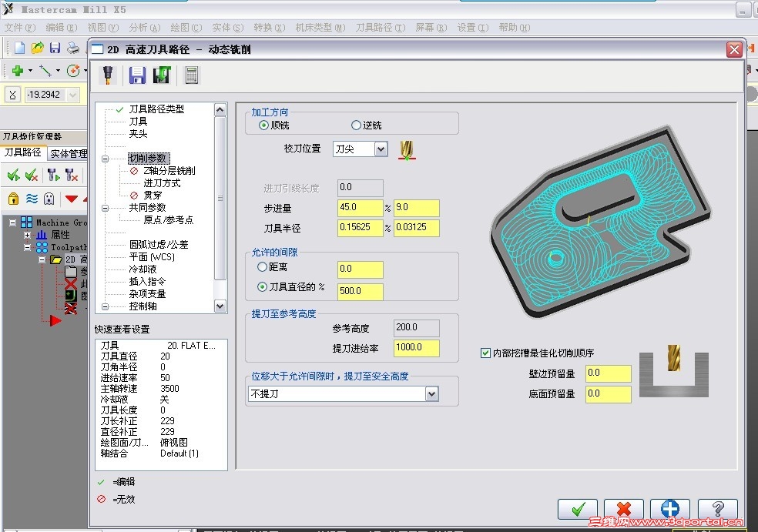Viewport: 758px width, 532px height.
Task: Click the 参考高度 field showing 200.0
Action: click(x=417, y=328)
